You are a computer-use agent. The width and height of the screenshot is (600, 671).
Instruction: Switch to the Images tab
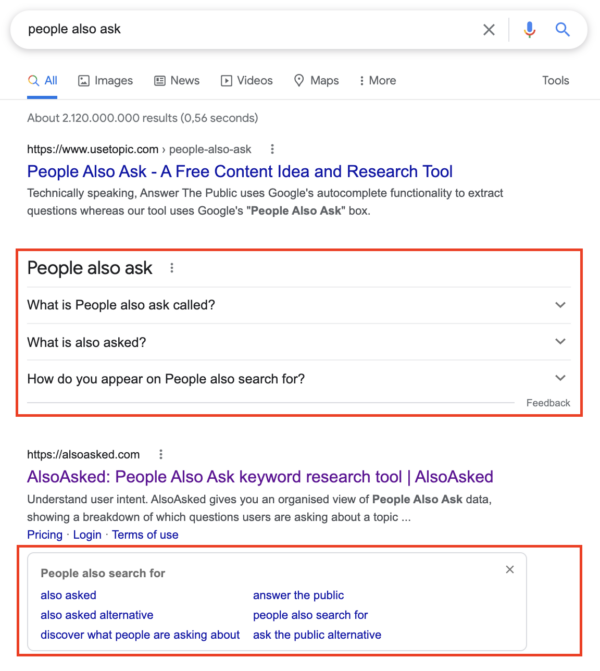click(105, 81)
